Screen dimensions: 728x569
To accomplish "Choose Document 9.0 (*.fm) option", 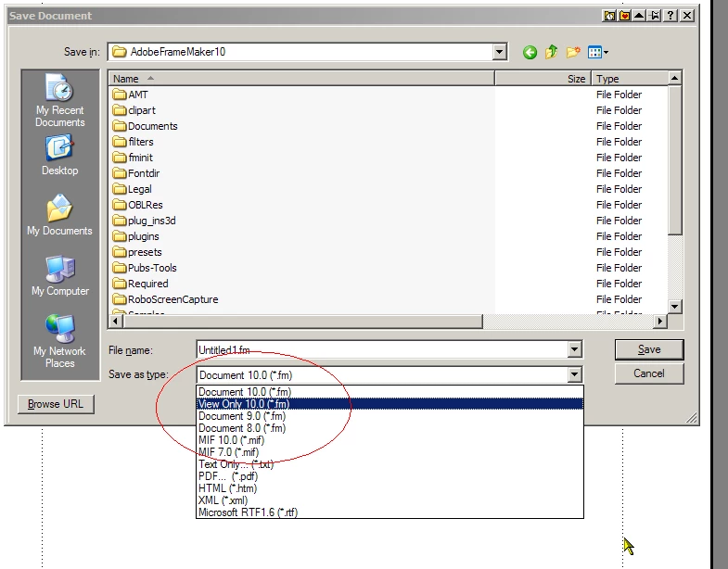I will (390, 416).
